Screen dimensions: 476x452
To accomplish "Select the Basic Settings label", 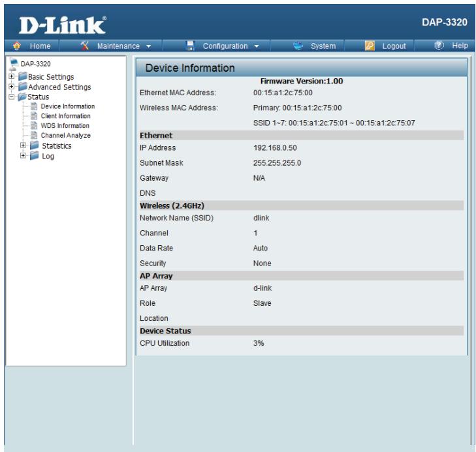I will tap(51, 77).
